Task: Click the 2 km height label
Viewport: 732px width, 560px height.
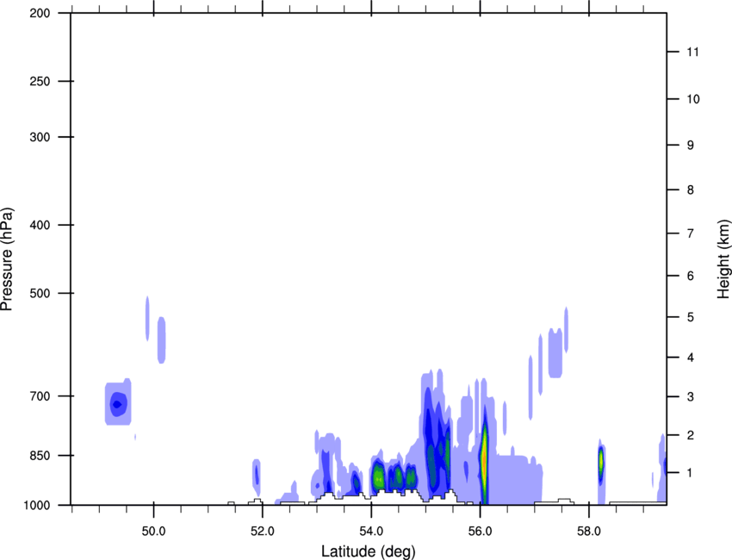Action: (x=690, y=435)
